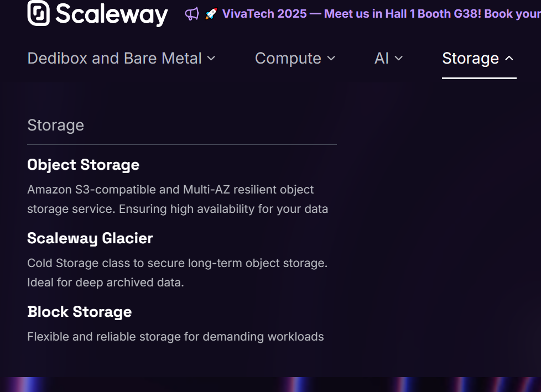This screenshot has width=541, height=392.
Task: Click the chevron arrow next to AI
Action: click(398, 59)
